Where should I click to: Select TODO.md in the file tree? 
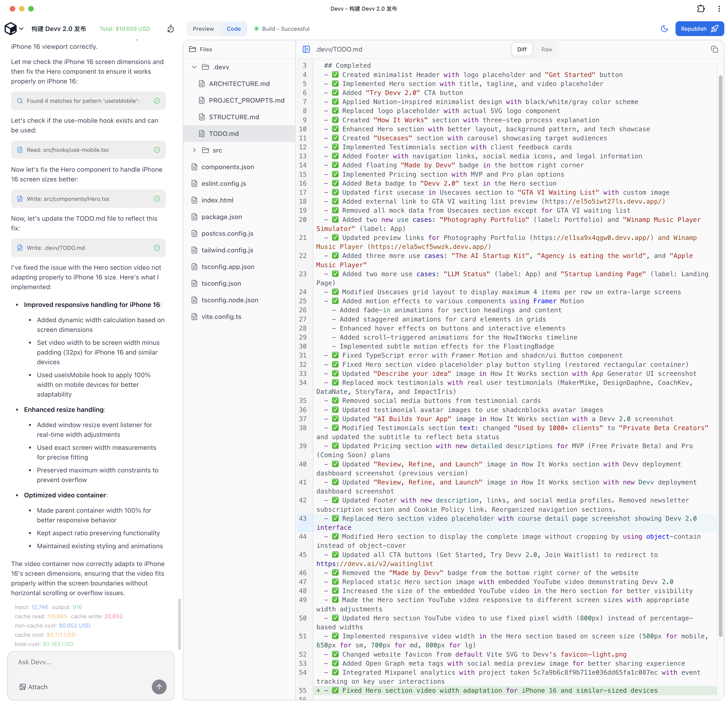pos(239,133)
